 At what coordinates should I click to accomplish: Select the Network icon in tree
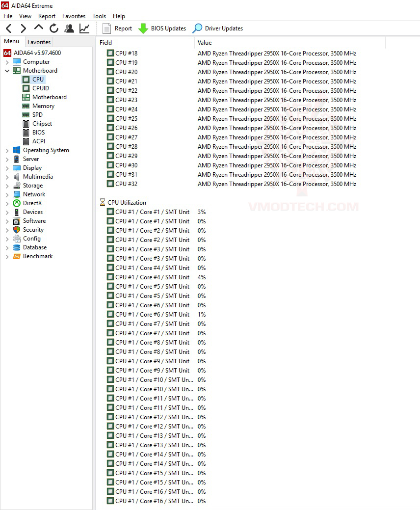(17, 194)
